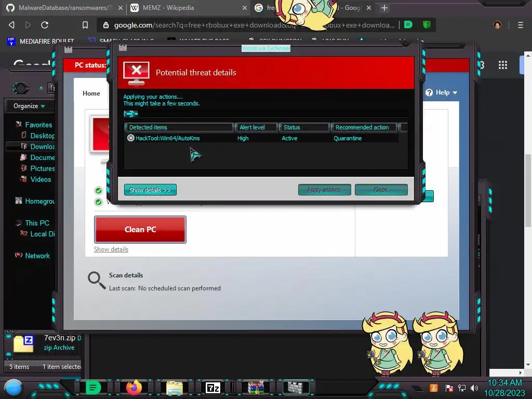The image size is (532, 399).
Task: Click HackTool threat row icon
Action: pyautogui.click(x=130, y=138)
